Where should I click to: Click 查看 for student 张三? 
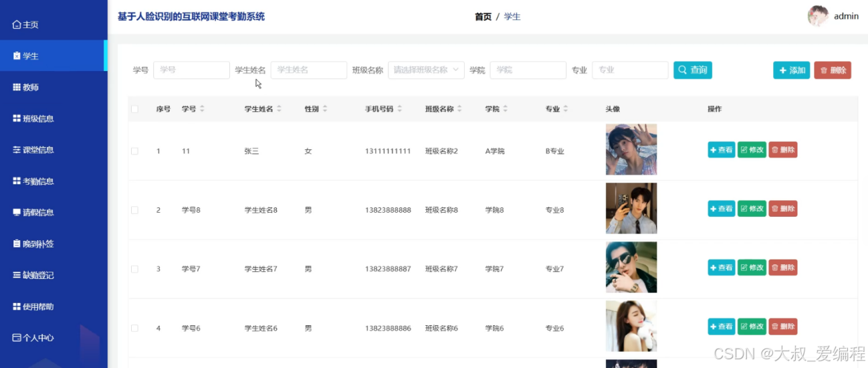tap(721, 150)
